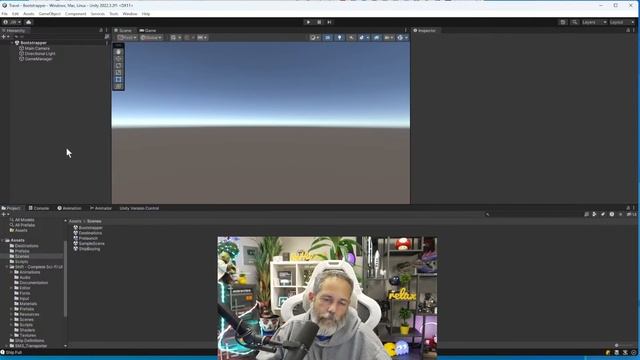Open the Edit menu
The image size is (640, 360).
point(15,14)
